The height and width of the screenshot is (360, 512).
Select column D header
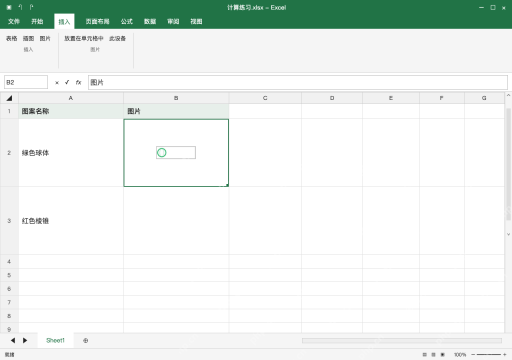[332, 98]
